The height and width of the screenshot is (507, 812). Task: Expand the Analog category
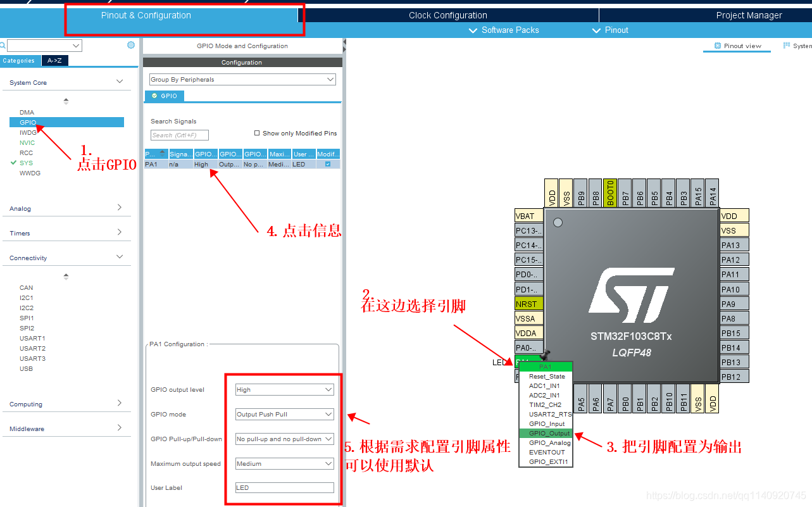click(x=120, y=208)
